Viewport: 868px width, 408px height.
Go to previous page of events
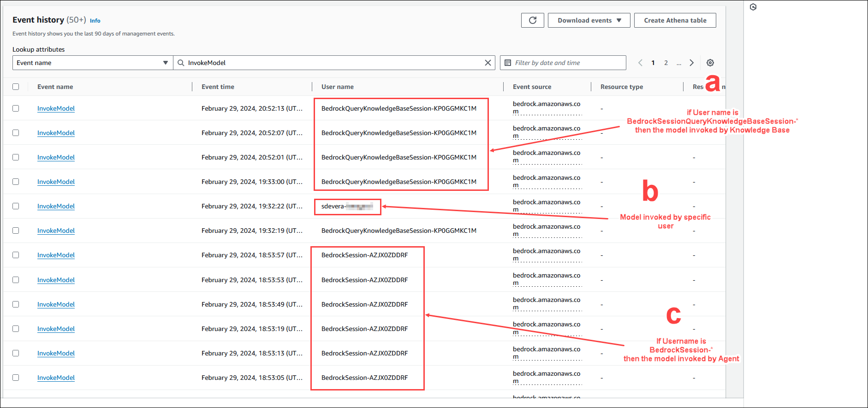tap(640, 63)
